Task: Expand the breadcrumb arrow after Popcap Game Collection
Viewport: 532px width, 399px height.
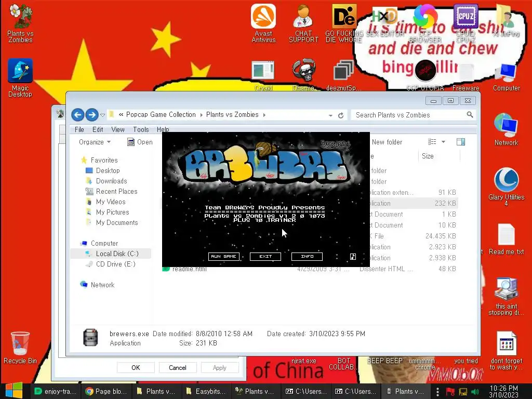Action: (201, 115)
